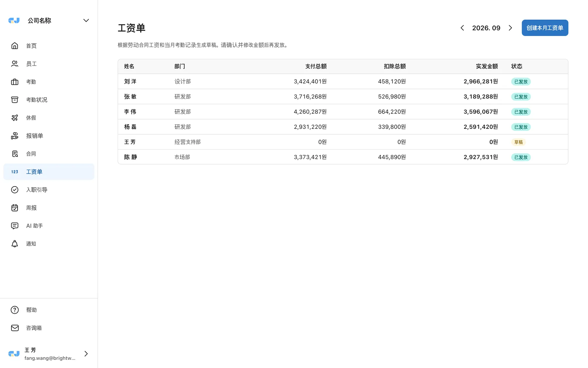Open the 合同 menu item
588x368 pixels.
[49, 154]
